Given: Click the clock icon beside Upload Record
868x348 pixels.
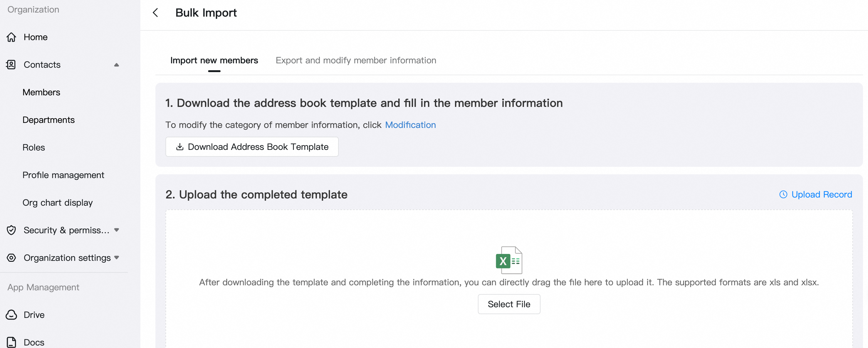Looking at the screenshot, I should [783, 195].
